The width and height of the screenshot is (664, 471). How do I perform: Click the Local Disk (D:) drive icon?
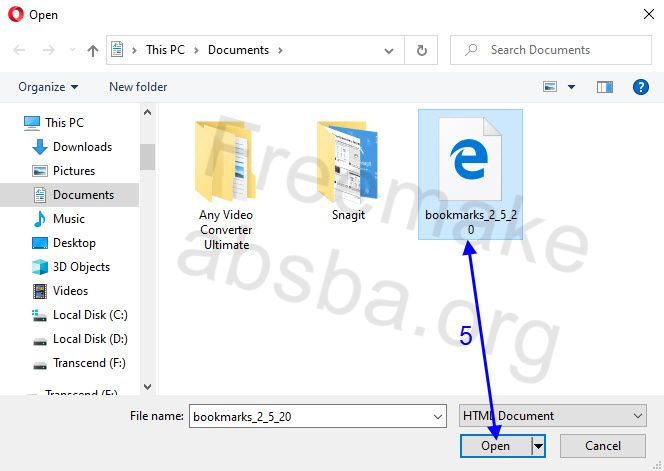click(40, 341)
